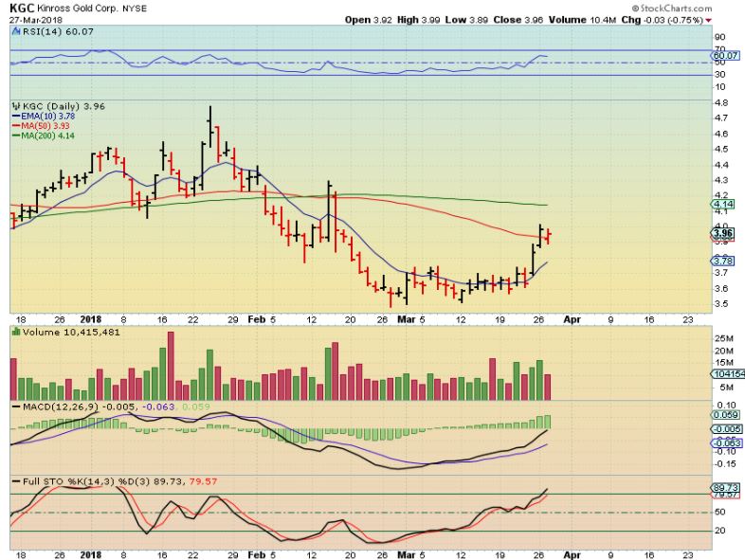The height and width of the screenshot is (560, 745).
Task: Click the final red volume bar
Action: click(547, 388)
